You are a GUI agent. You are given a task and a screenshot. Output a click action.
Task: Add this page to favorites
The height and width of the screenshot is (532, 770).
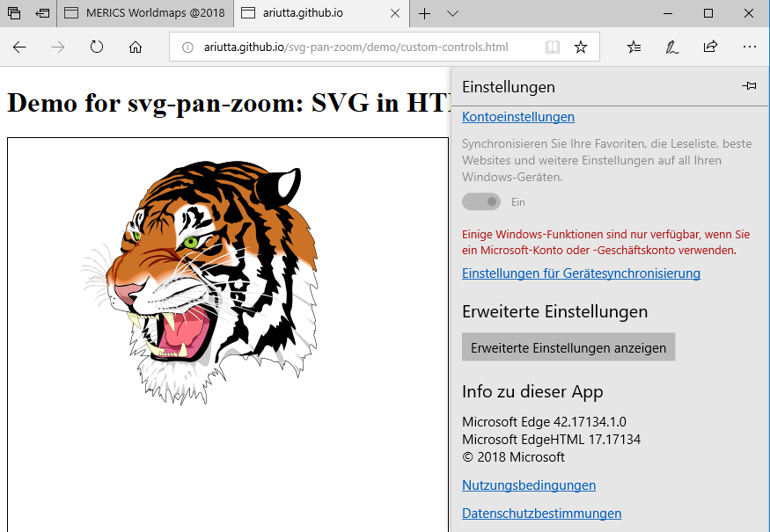(581, 47)
